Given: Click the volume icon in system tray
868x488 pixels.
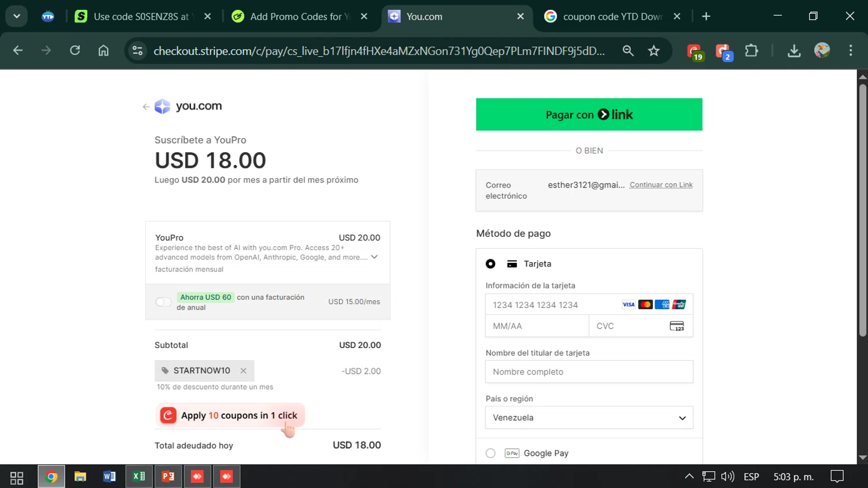Looking at the screenshot, I should (727, 476).
